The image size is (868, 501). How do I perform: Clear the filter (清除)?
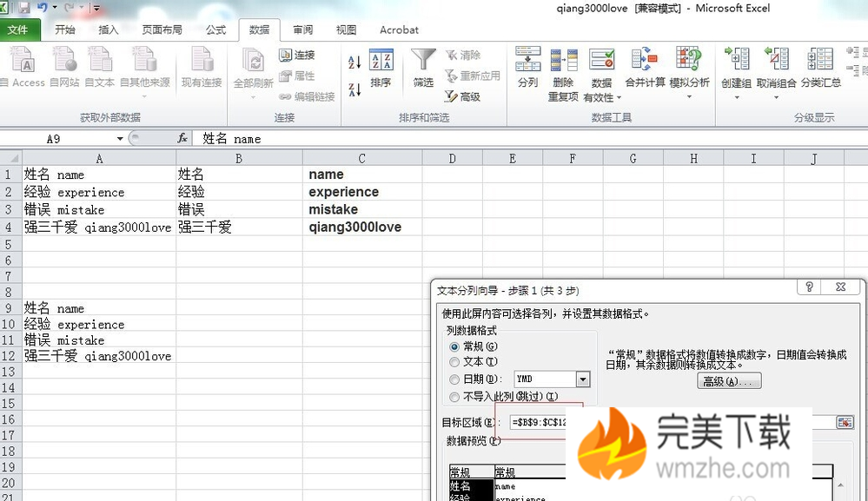(x=463, y=55)
